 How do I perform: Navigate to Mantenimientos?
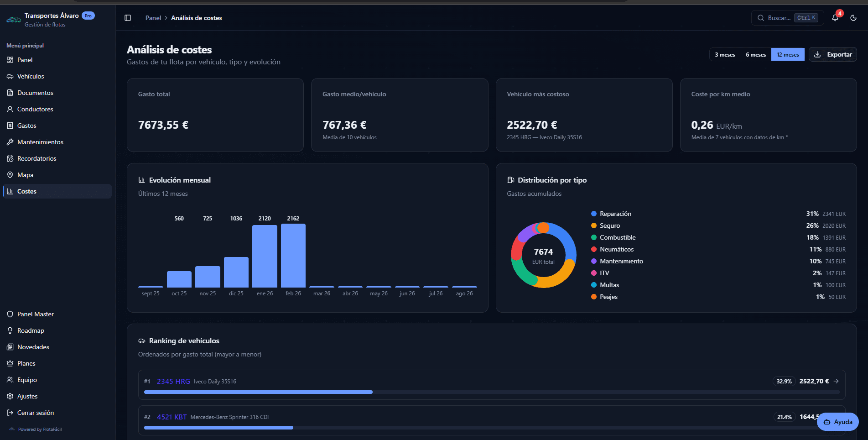click(x=57, y=142)
